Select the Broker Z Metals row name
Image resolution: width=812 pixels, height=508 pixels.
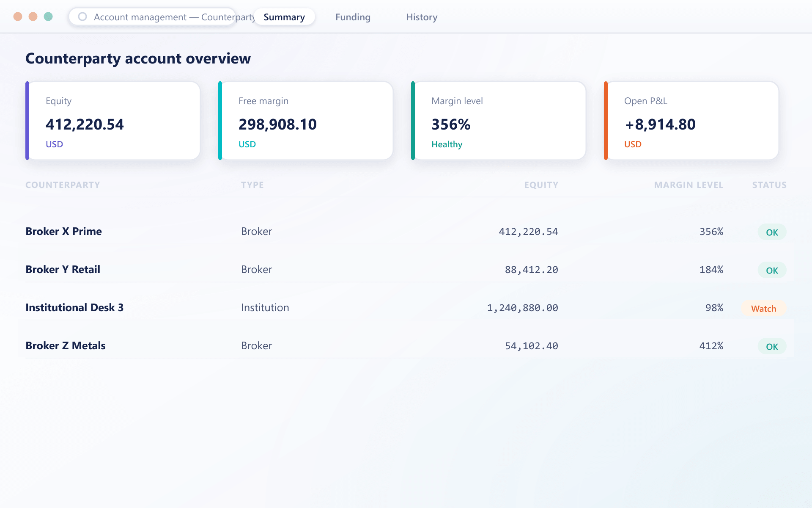66,346
